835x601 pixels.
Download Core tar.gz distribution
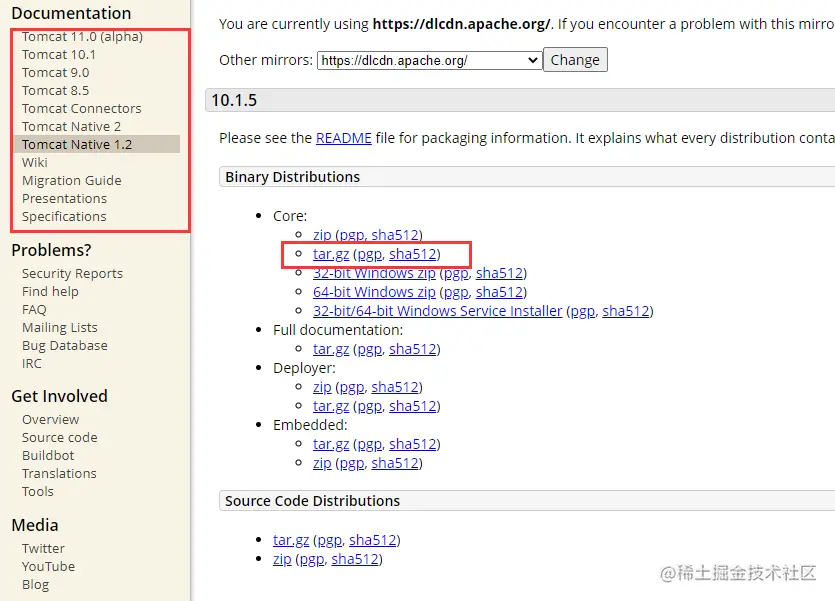(x=331, y=254)
